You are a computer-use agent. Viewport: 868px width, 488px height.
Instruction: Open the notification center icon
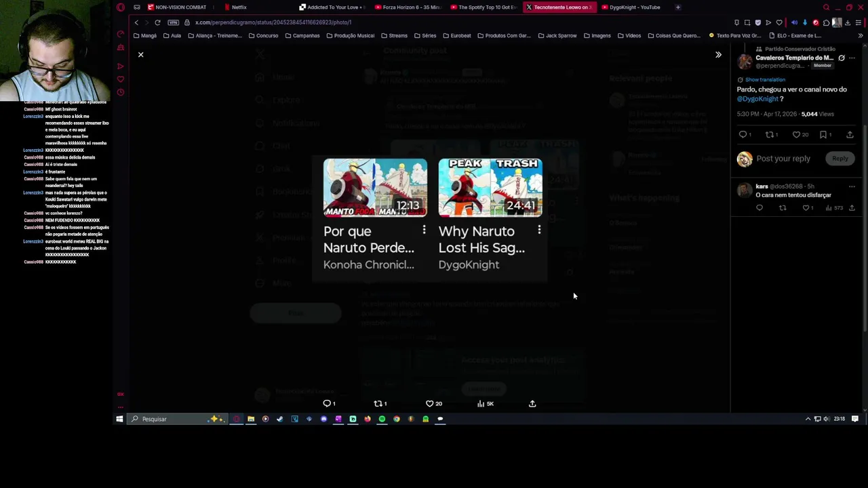[855, 419]
